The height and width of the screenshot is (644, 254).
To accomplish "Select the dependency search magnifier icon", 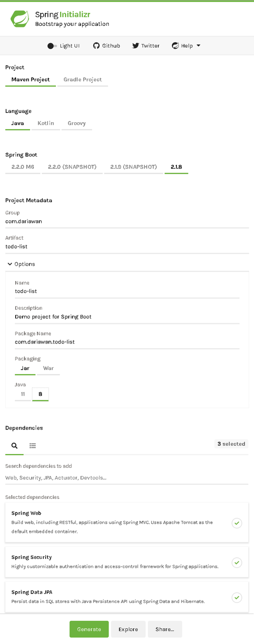I will (x=14, y=446).
